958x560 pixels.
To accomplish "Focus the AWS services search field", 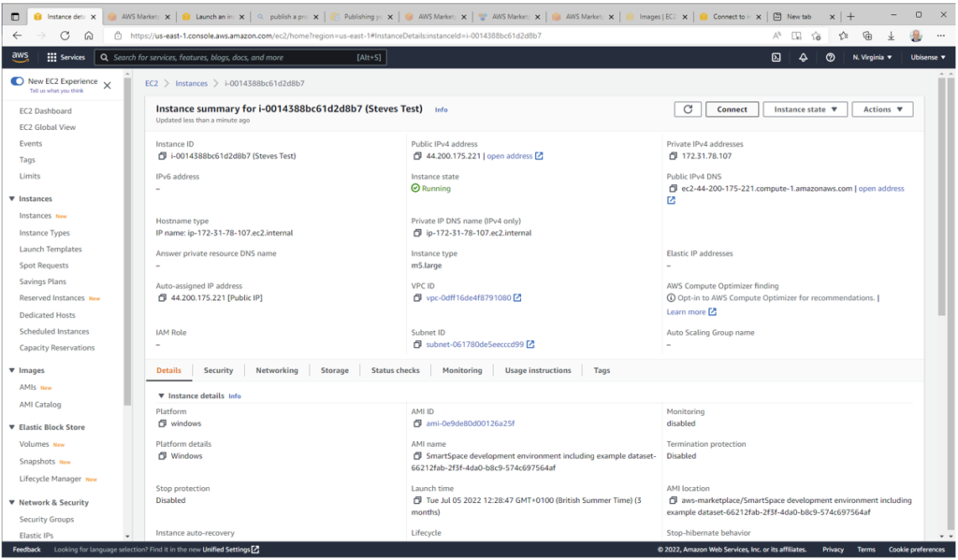I will point(240,57).
